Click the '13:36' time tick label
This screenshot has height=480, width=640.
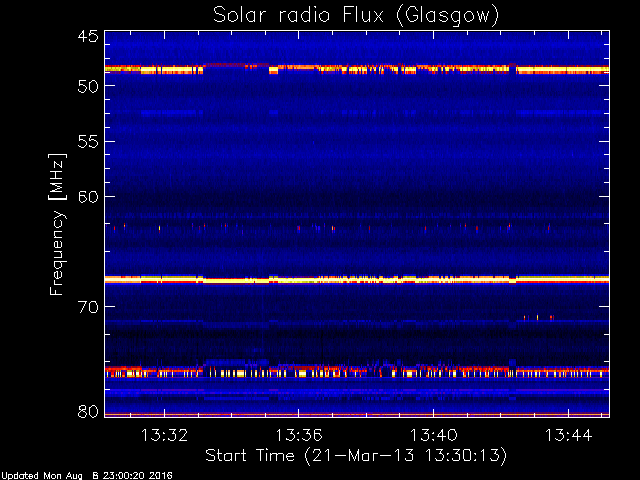click(299, 435)
